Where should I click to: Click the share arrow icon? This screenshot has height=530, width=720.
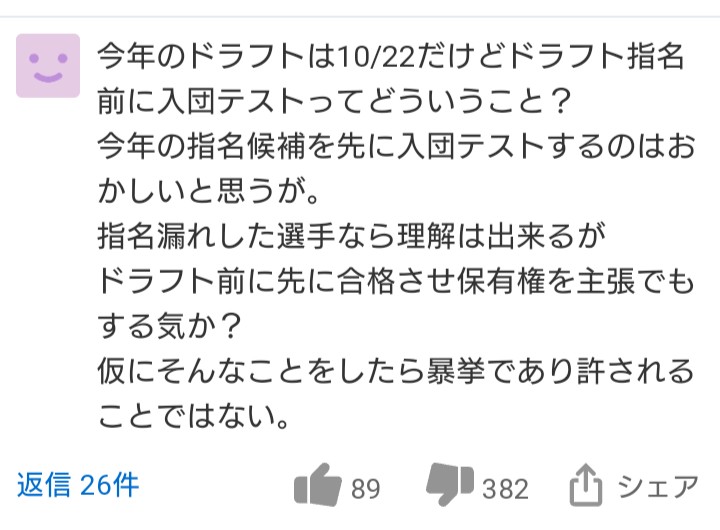tap(583, 488)
